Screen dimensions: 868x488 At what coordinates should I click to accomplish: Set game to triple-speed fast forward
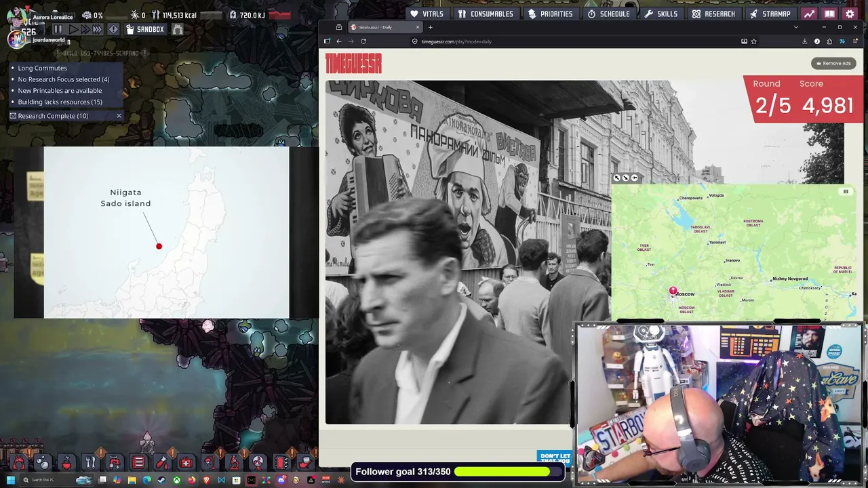point(98,29)
